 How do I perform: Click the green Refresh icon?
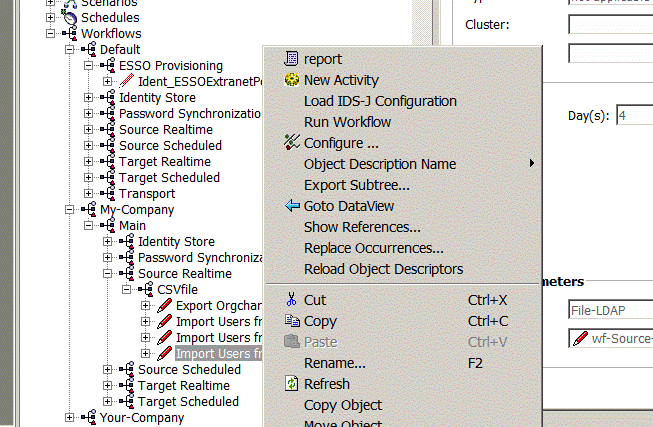click(291, 384)
